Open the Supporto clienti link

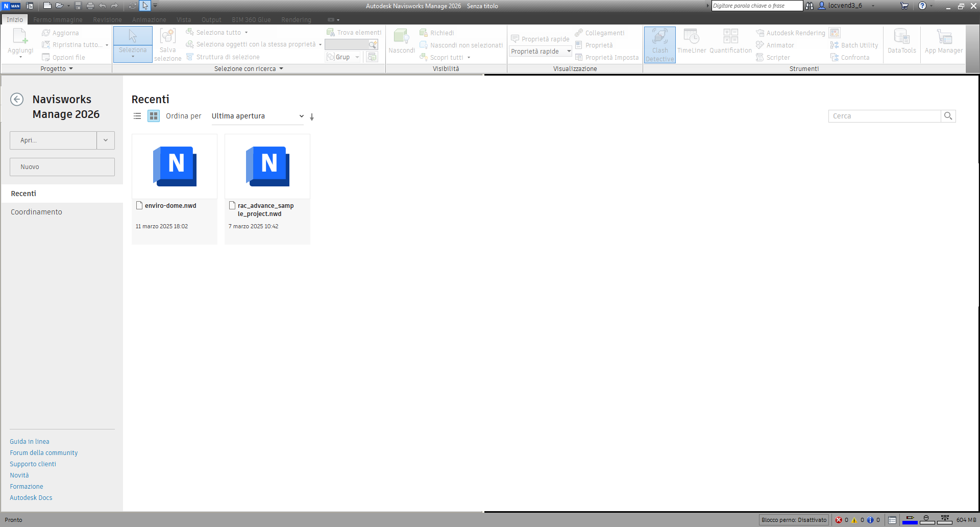pos(33,464)
